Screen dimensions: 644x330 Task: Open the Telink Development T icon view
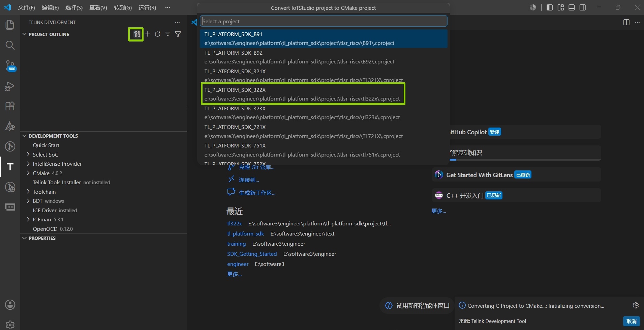point(10,167)
